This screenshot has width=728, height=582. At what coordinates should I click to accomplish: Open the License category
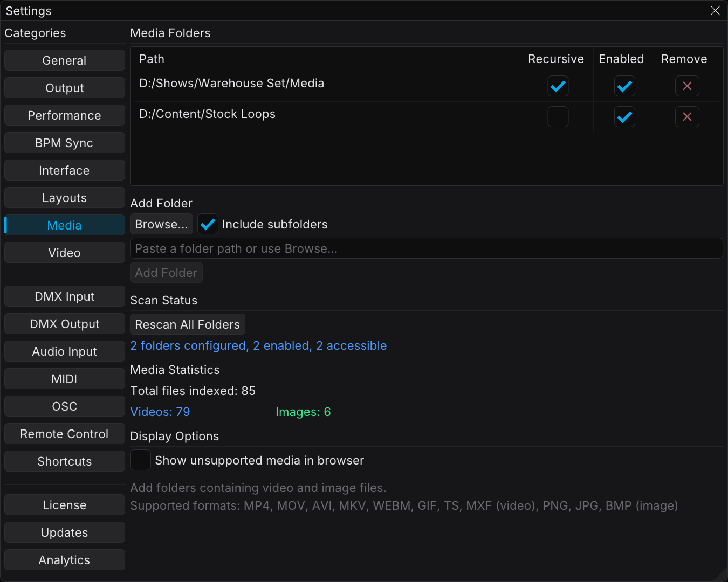pos(65,505)
